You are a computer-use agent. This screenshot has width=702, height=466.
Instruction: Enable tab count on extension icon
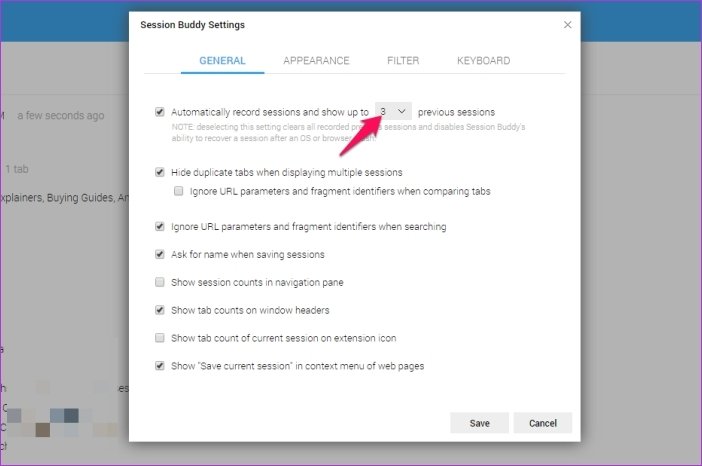tap(160, 339)
